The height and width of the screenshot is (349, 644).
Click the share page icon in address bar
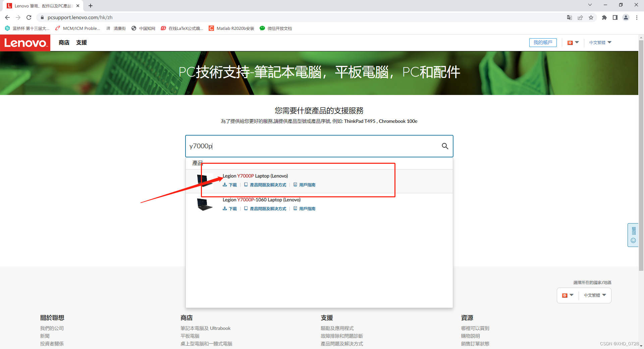(580, 17)
